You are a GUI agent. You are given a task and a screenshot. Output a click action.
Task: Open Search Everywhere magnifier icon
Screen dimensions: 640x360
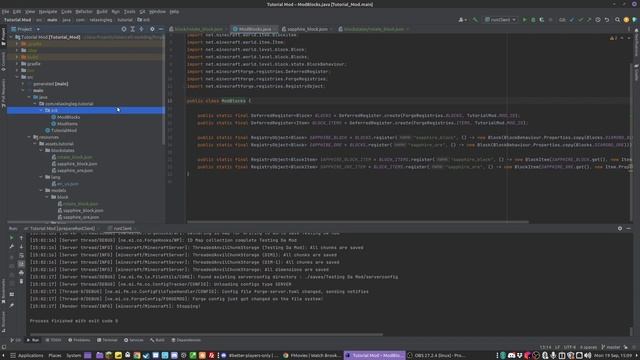(x=618, y=20)
